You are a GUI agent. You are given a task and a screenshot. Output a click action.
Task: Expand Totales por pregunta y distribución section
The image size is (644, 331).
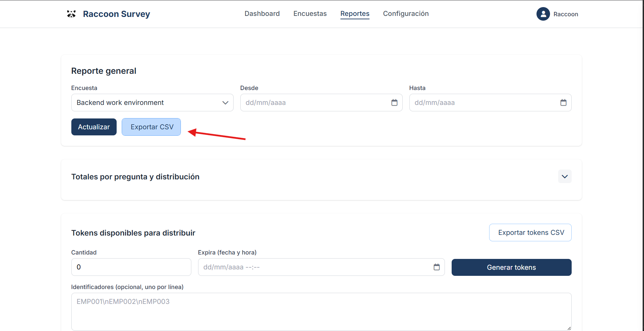point(565,176)
